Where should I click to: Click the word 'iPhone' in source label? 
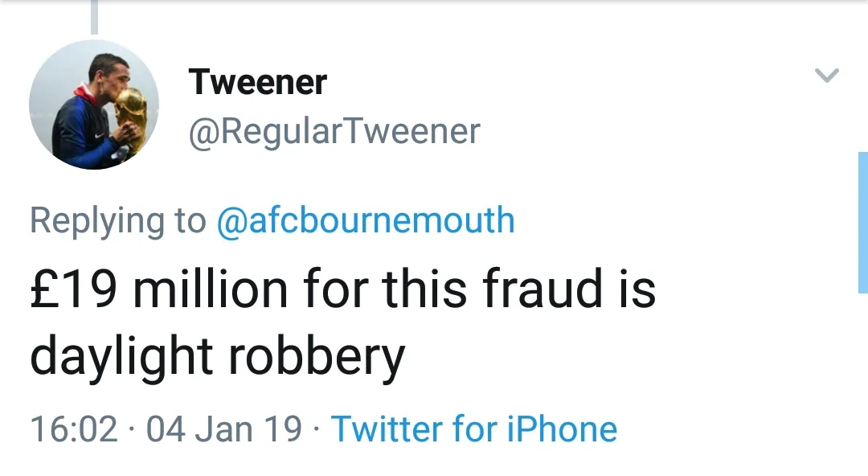click(562, 429)
